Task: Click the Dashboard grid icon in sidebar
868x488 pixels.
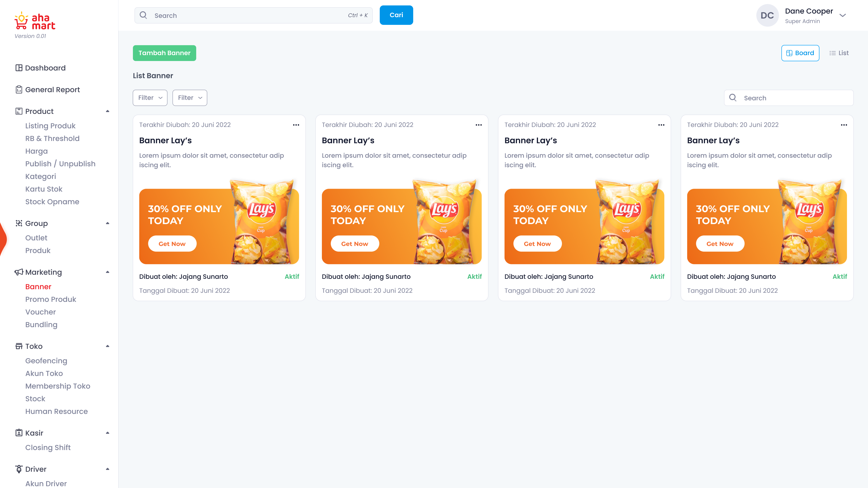Action: [19, 68]
